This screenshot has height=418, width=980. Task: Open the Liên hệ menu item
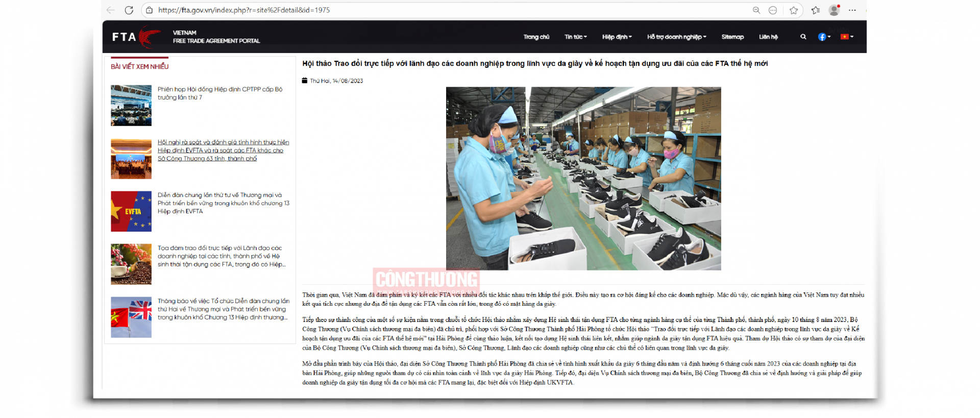[768, 37]
